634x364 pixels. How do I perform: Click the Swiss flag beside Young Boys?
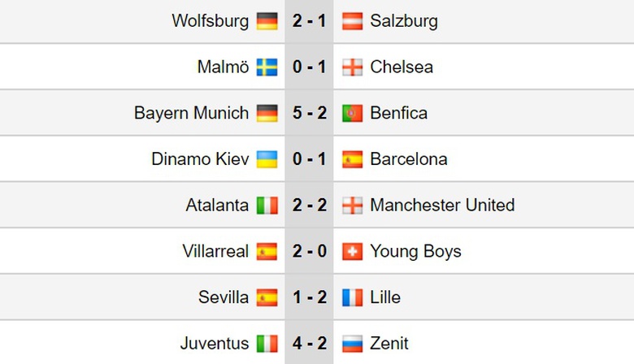click(352, 251)
